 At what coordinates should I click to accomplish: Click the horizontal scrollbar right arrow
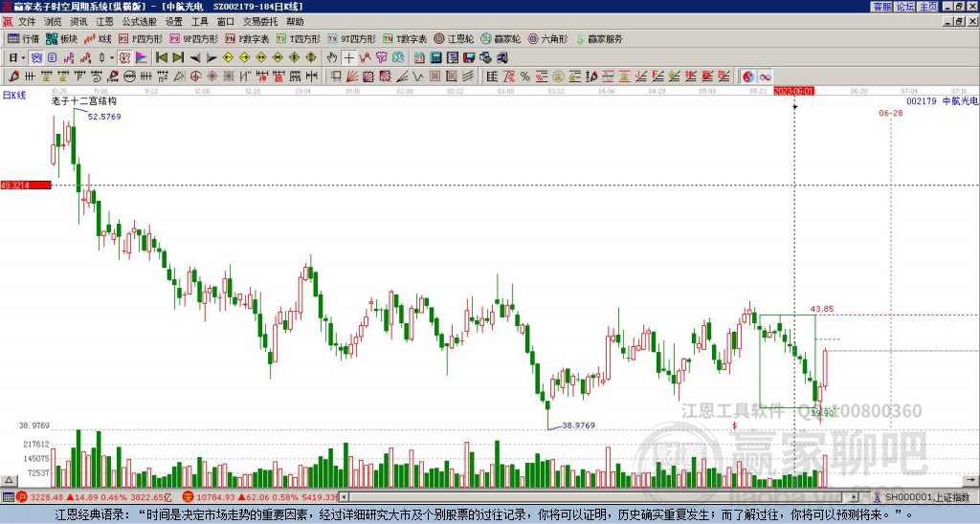point(855,497)
